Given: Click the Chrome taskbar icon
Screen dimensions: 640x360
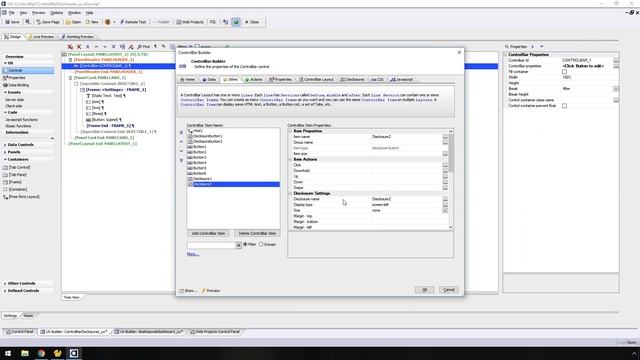Looking at the screenshot, I should point(41,353).
